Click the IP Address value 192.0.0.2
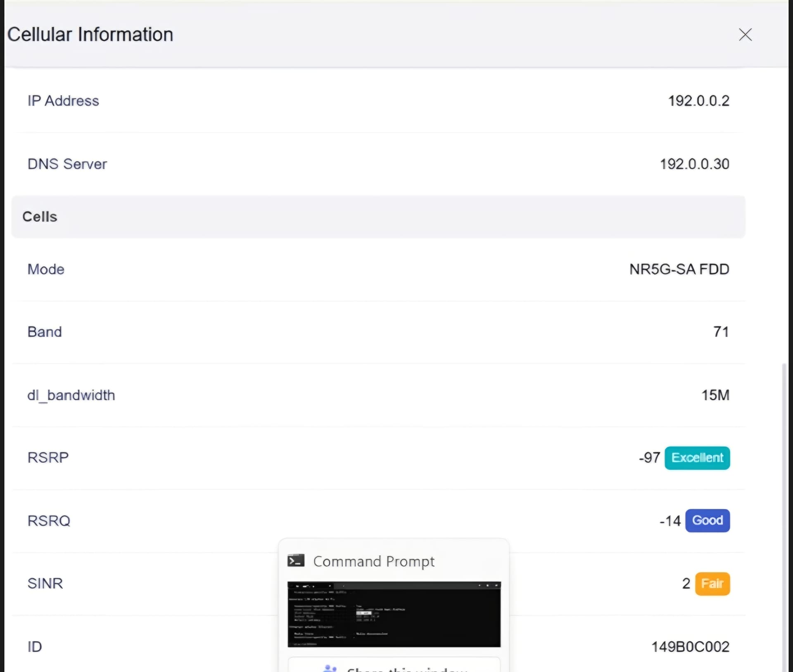The image size is (793, 672). pyautogui.click(x=698, y=101)
